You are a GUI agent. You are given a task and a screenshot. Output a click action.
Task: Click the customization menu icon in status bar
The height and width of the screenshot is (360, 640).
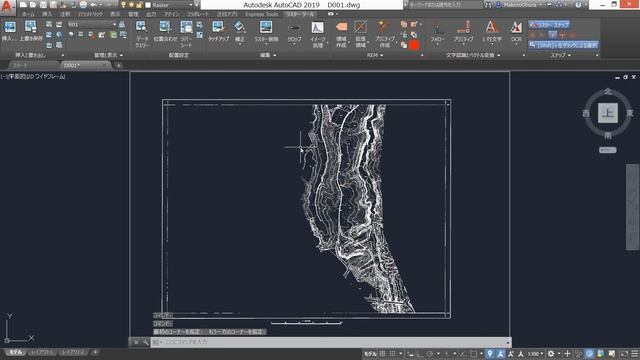pos(635,354)
